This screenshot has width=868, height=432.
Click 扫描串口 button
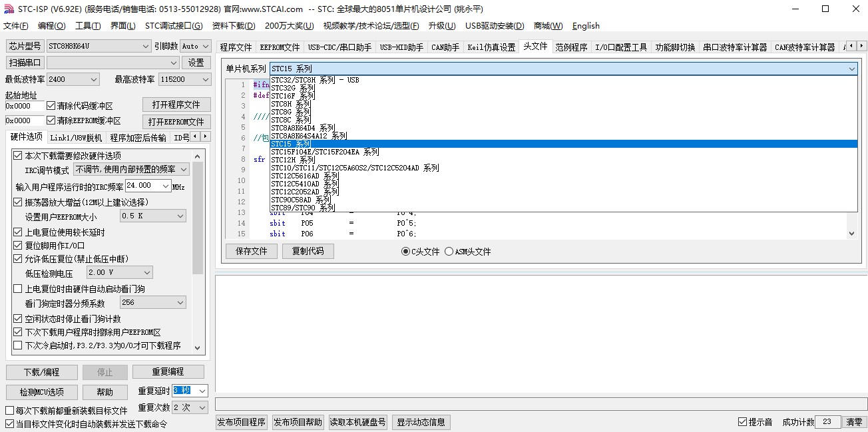25,63
